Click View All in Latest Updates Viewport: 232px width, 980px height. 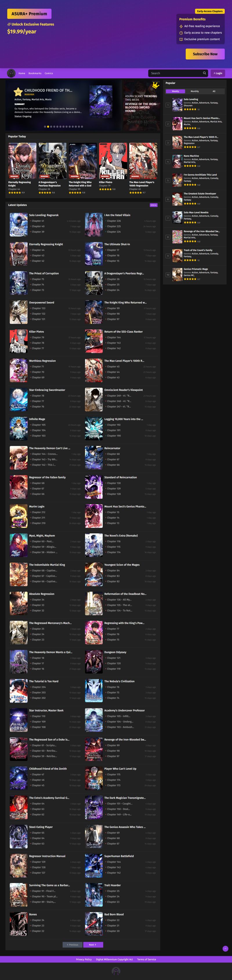(153, 205)
